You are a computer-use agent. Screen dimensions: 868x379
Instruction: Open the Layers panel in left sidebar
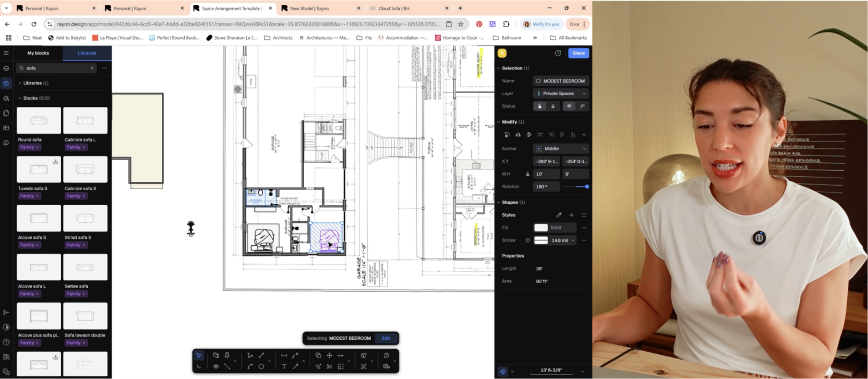6,68
